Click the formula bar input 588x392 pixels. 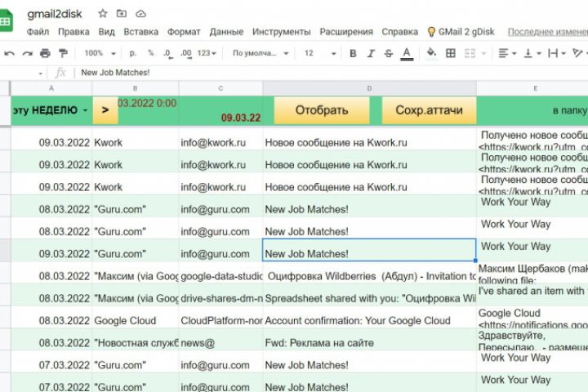pos(330,73)
